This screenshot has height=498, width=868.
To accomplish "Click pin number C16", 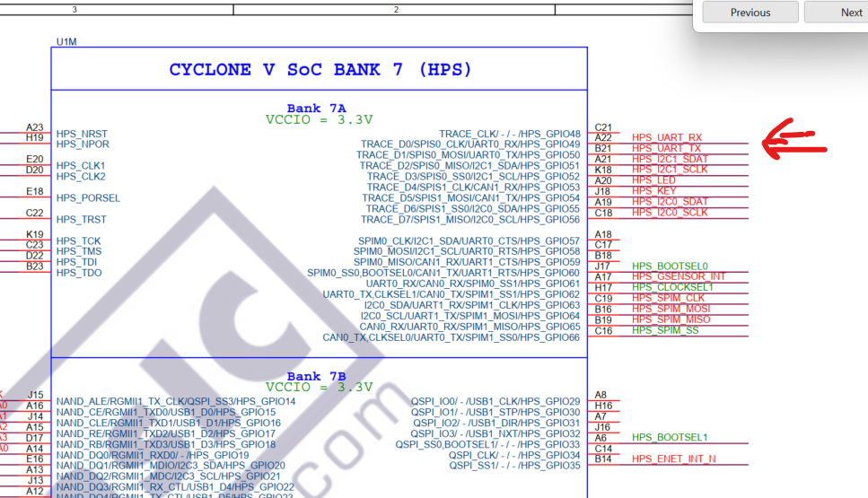I will point(603,331).
